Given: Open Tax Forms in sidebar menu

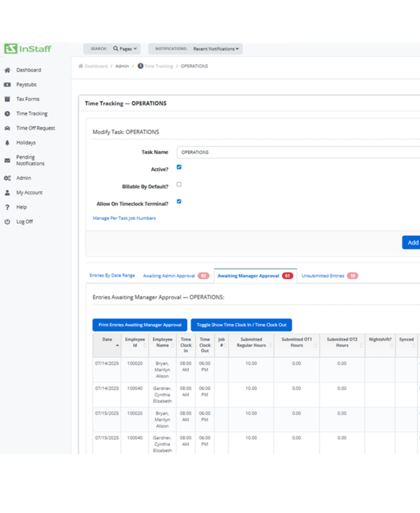Looking at the screenshot, I should (28, 99).
